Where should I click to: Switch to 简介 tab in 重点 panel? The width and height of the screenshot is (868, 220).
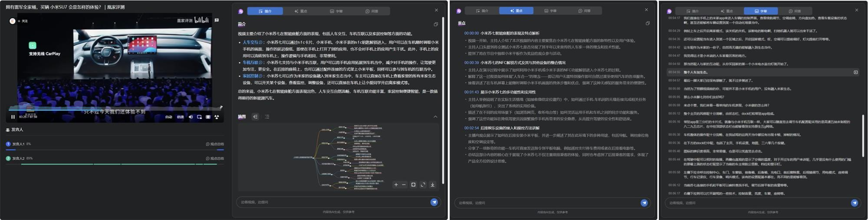[x=482, y=10]
